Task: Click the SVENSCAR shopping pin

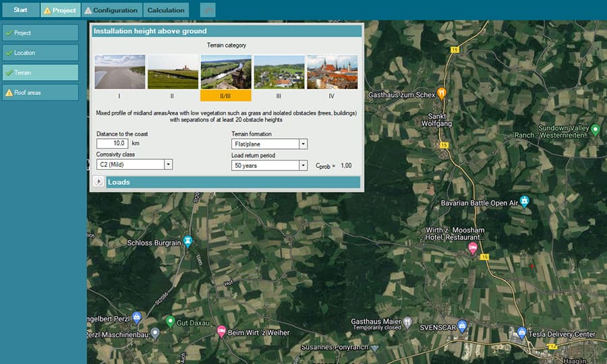Action: pos(462,326)
